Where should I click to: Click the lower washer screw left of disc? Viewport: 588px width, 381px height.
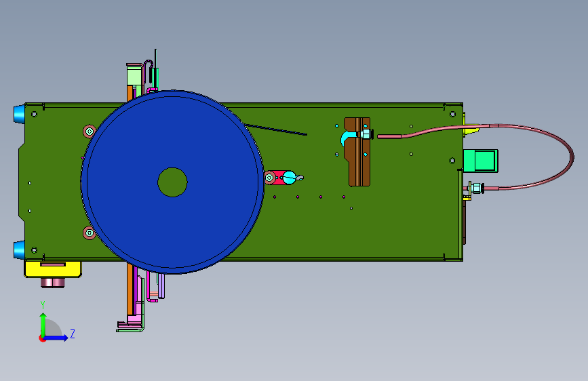[90, 233]
